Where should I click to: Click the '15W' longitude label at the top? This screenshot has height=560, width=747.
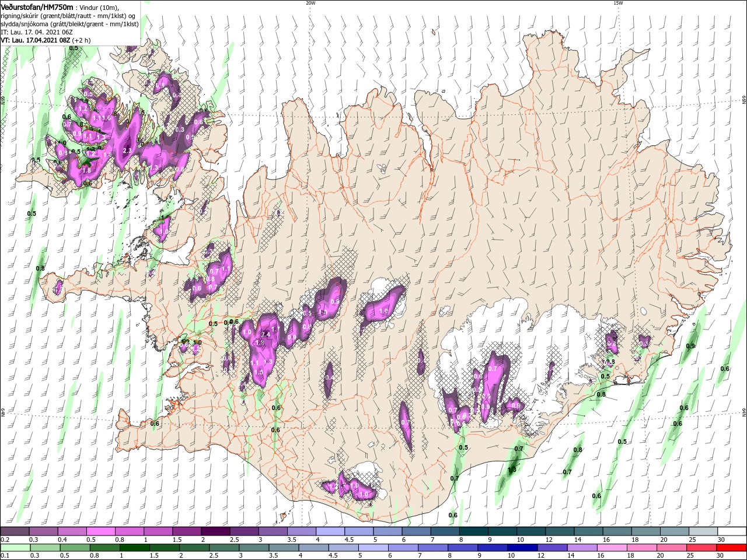click(618, 3)
